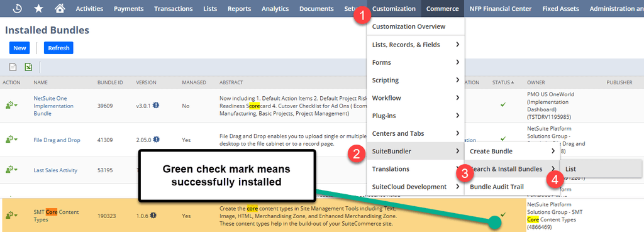Viewport: 644px width, 232px height.
Task: Sort by the Version column header
Action: [146, 82]
